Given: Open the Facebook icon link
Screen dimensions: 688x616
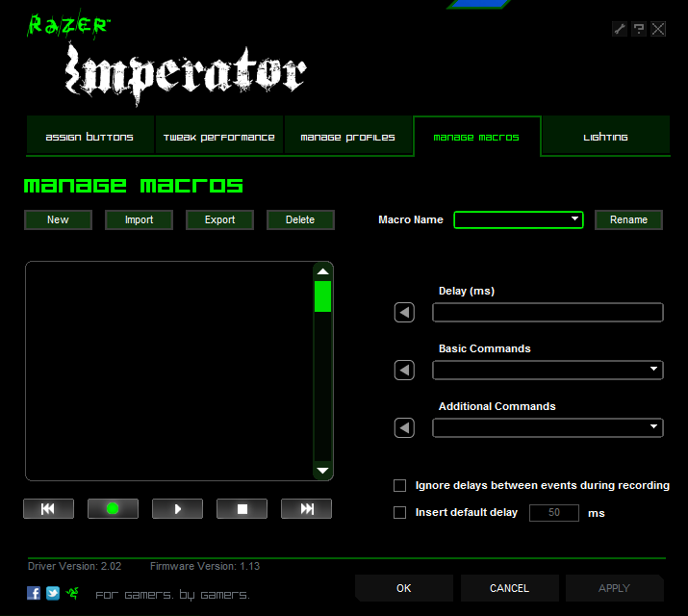Looking at the screenshot, I should (34, 593).
